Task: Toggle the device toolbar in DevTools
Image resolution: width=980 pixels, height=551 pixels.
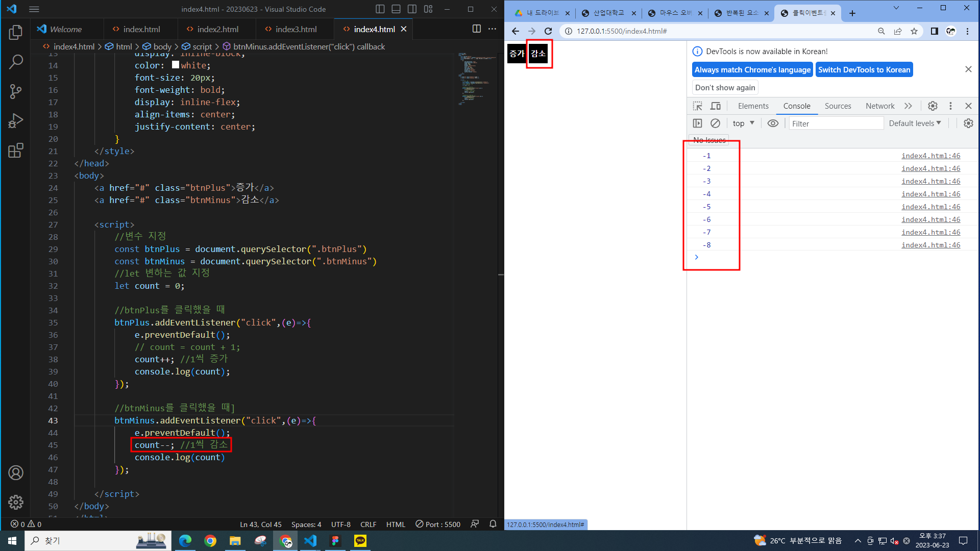Action: click(716, 106)
